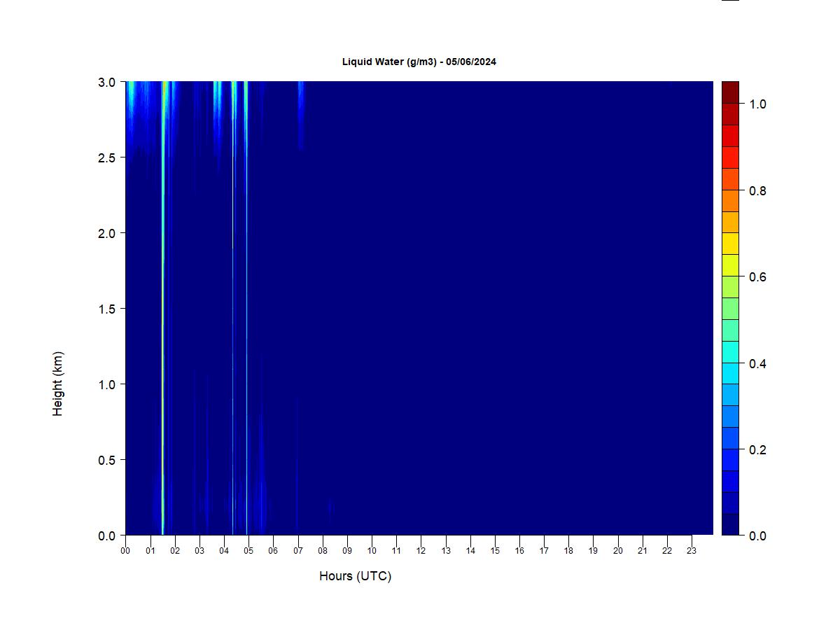Click the '1.0' colorbar tick label
Viewport: 840px width, 630px height.
757,104
